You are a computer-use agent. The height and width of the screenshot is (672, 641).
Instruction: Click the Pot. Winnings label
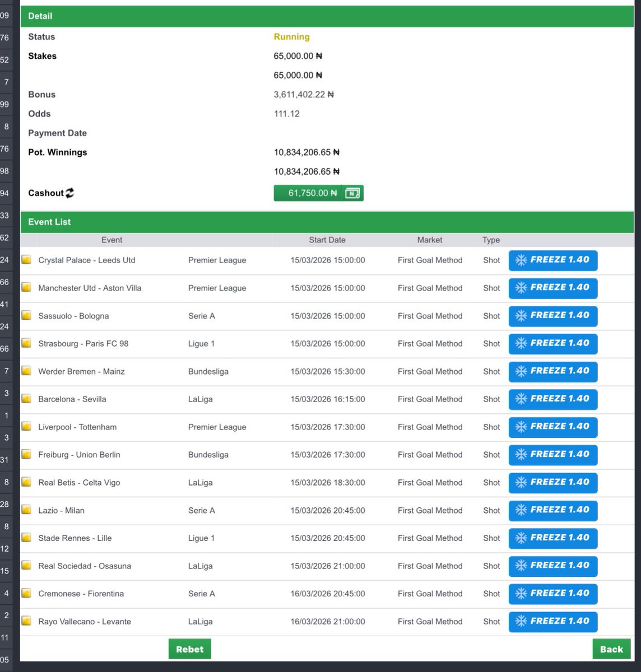[58, 152]
